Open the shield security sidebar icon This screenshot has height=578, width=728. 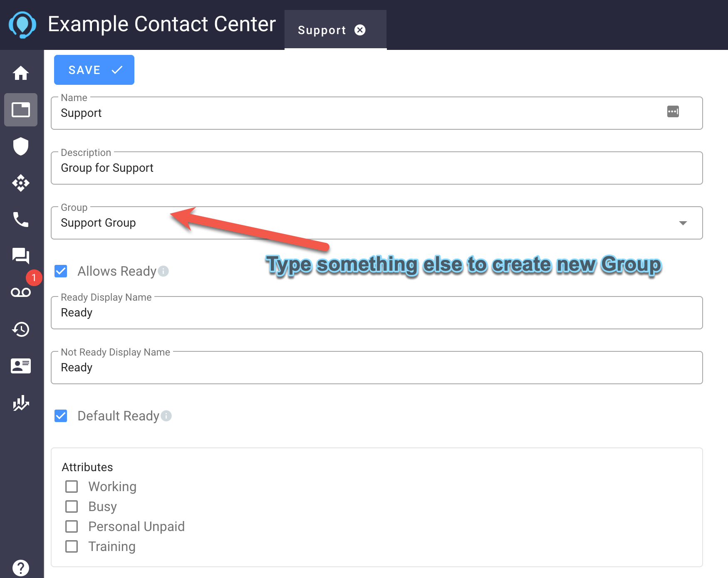tap(21, 146)
